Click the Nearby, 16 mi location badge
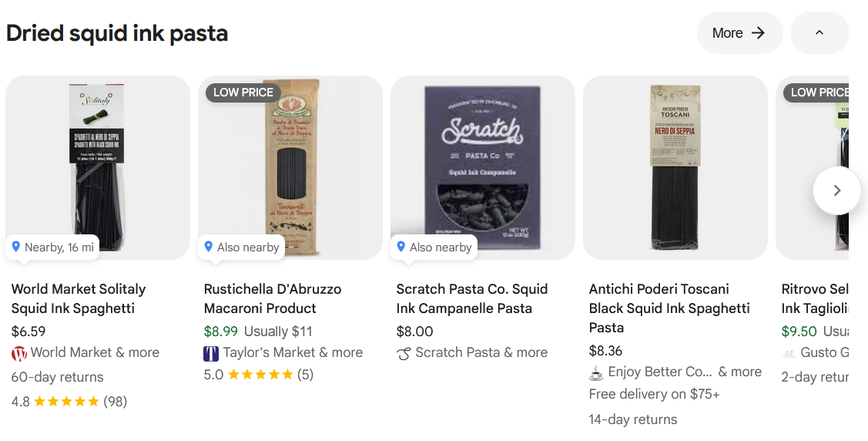 pos(52,247)
